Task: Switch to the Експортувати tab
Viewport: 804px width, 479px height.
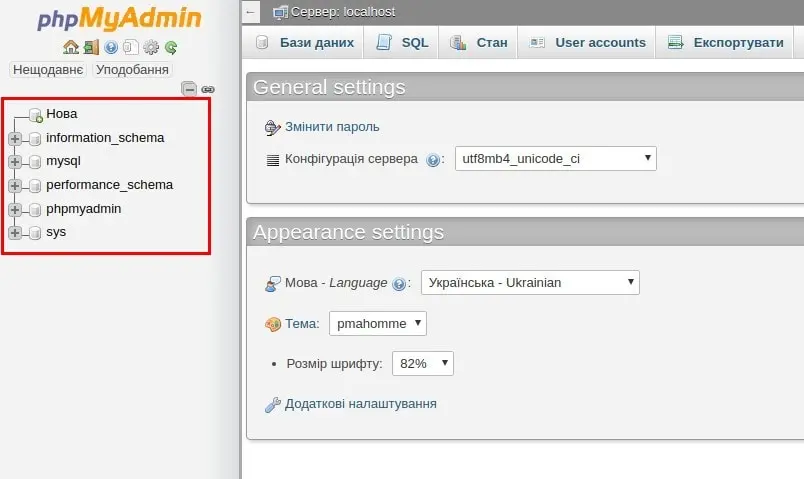Action: point(725,43)
